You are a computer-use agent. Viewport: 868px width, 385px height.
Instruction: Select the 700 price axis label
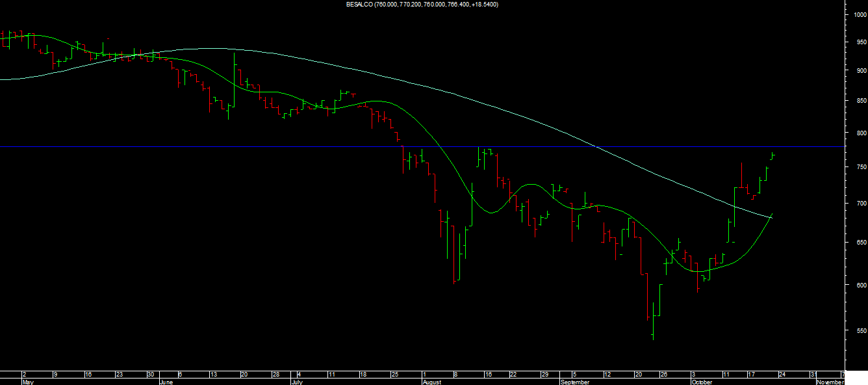[x=860, y=204]
